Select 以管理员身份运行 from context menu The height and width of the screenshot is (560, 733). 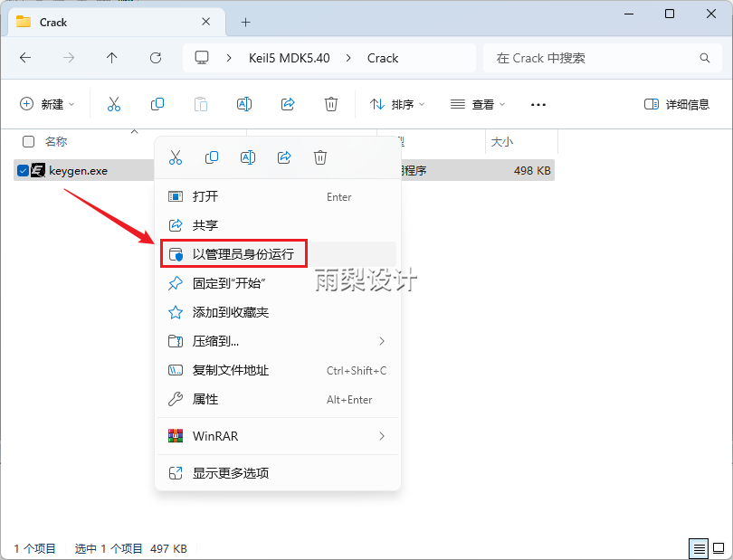point(278,254)
